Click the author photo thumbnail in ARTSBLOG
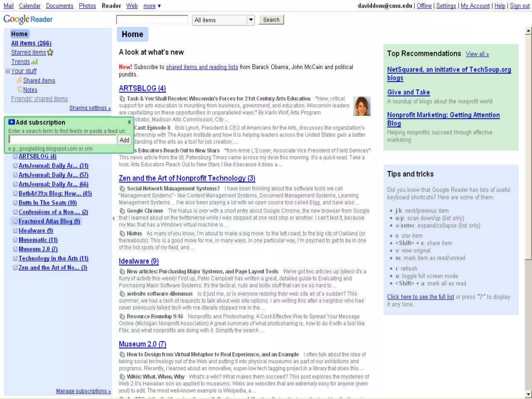The height and width of the screenshot is (399, 532). [362, 106]
